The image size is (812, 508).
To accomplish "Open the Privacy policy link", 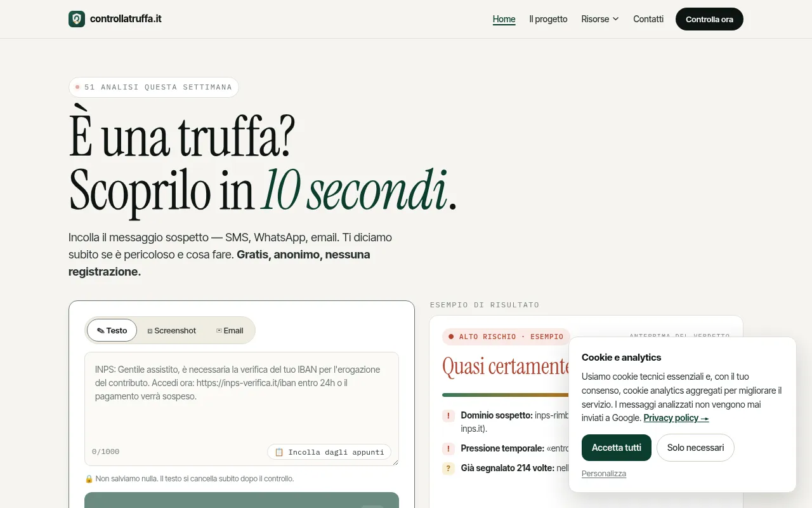I will point(676,418).
